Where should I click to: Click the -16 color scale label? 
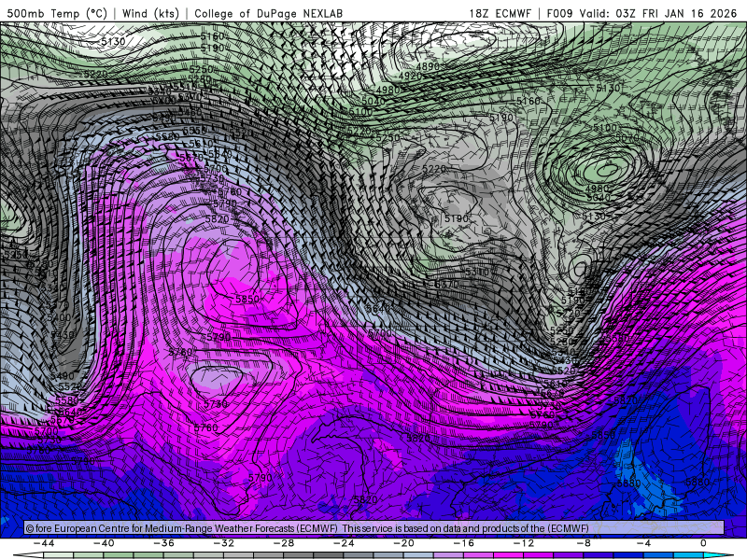[463, 543]
